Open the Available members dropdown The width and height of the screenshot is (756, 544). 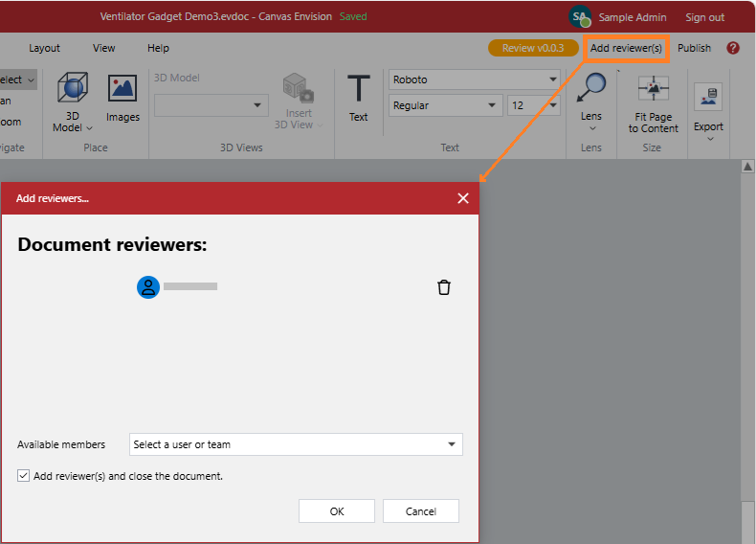pos(296,444)
